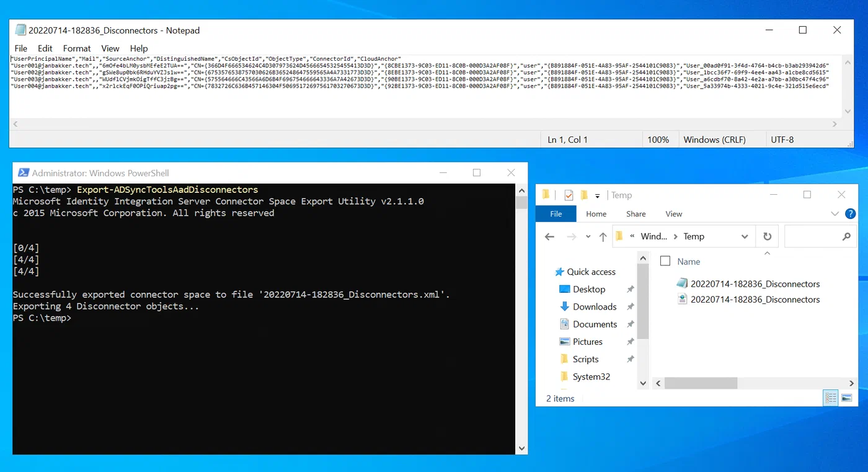Go up one folder level in Explorer
This screenshot has height=472, width=868.
click(603, 236)
